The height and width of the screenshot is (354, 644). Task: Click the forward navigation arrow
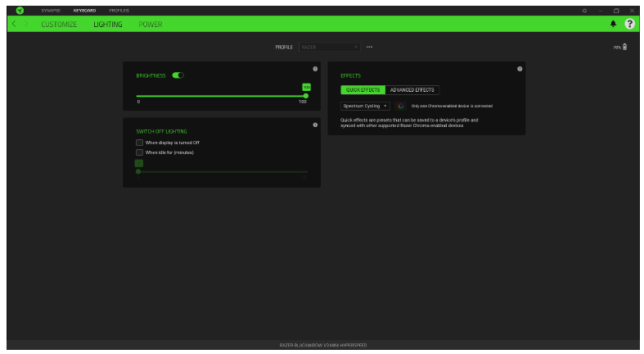(26, 24)
